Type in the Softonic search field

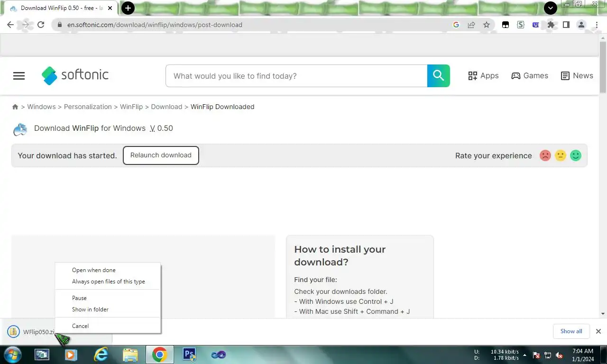(x=296, y=76)
